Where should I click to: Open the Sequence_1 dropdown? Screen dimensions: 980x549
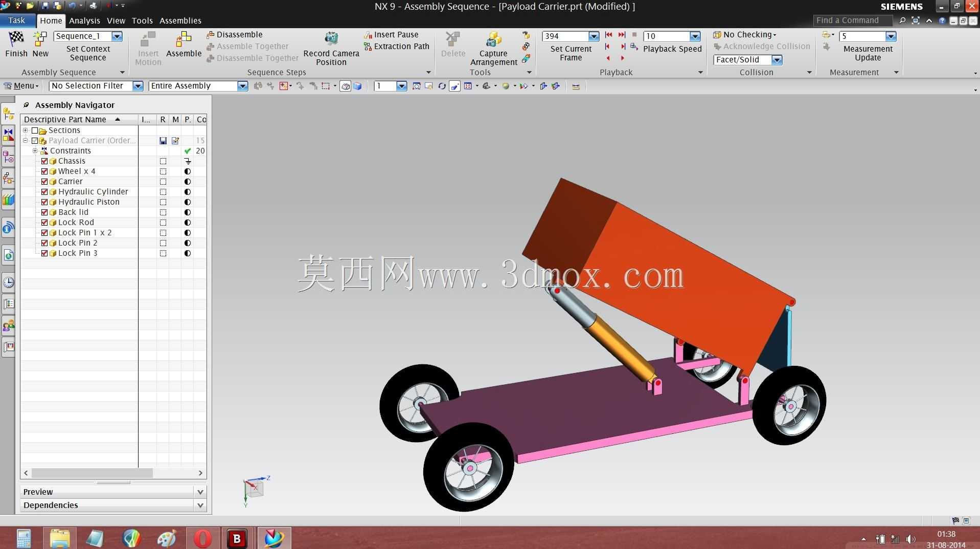point(117,36)
